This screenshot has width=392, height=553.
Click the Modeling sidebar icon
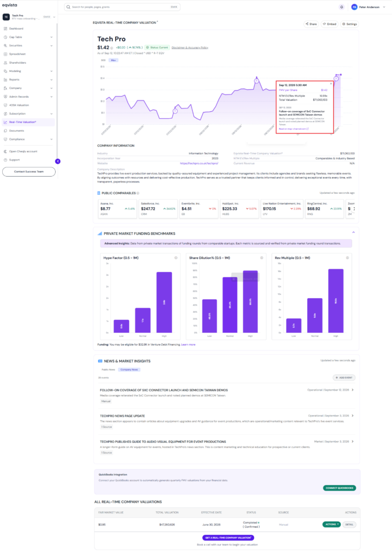[5, 71]
